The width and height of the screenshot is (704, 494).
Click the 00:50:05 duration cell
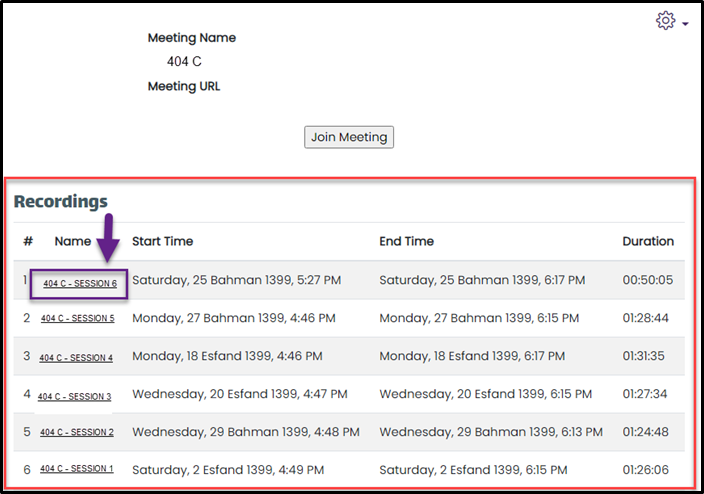pyautogui.click(x=648, y=281)
